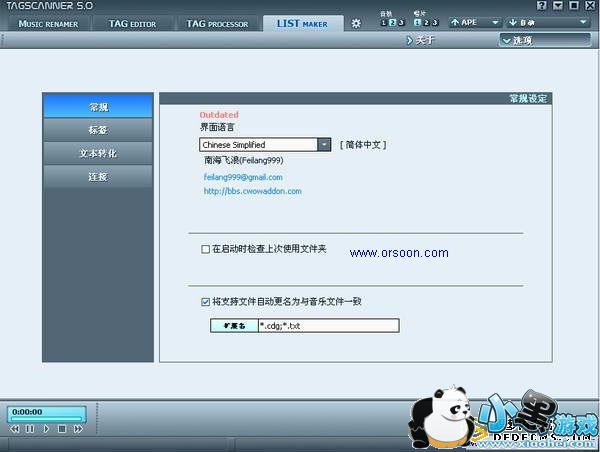Pause the audio player
600x452 pixels.
pyautogui.click(x=30, y=429)
